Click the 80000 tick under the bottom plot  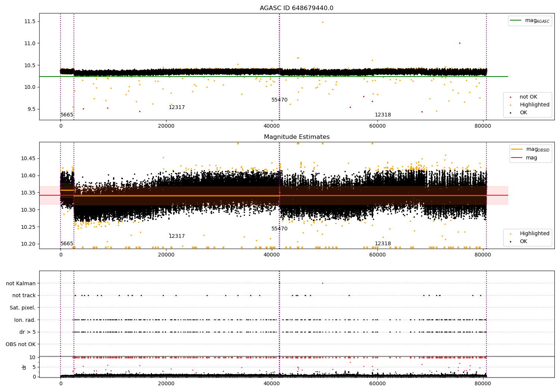(x=483, y=383)
